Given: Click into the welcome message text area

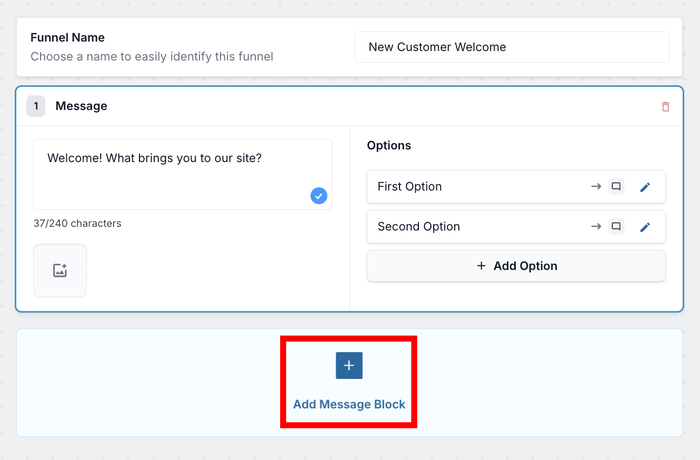Looking at the screenshot, I should pyautogui.click(x=180, y=172).
